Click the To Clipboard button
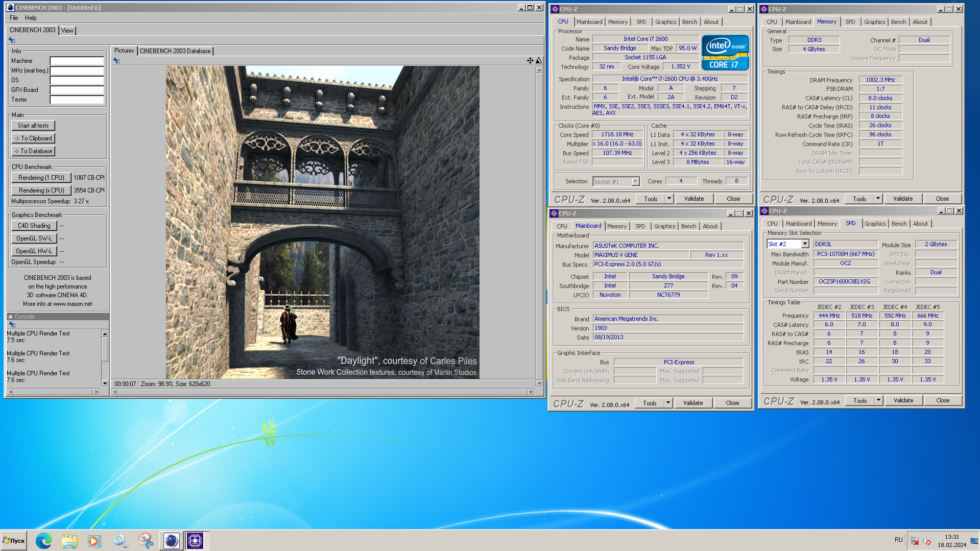980x551 pixels. point(33,138)
